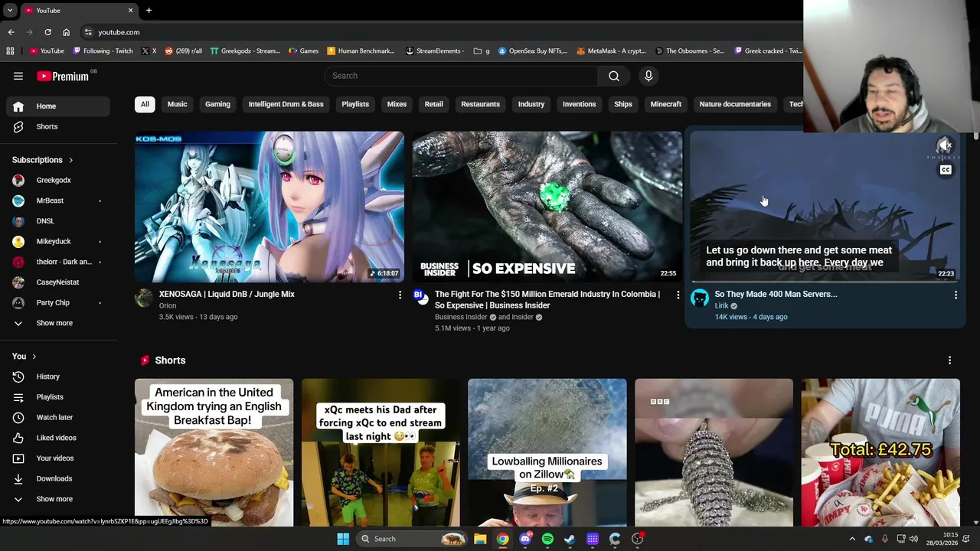This screenshot has width=980, height=551.
Task: Open Playlists in the sidebar
Action: click(x=58, y=397)
